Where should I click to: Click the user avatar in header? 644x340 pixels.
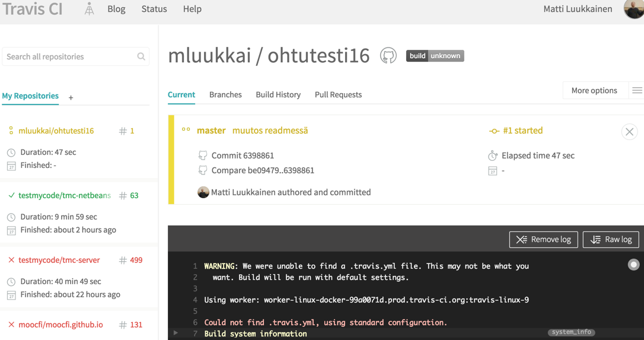[x=633, y=9]
